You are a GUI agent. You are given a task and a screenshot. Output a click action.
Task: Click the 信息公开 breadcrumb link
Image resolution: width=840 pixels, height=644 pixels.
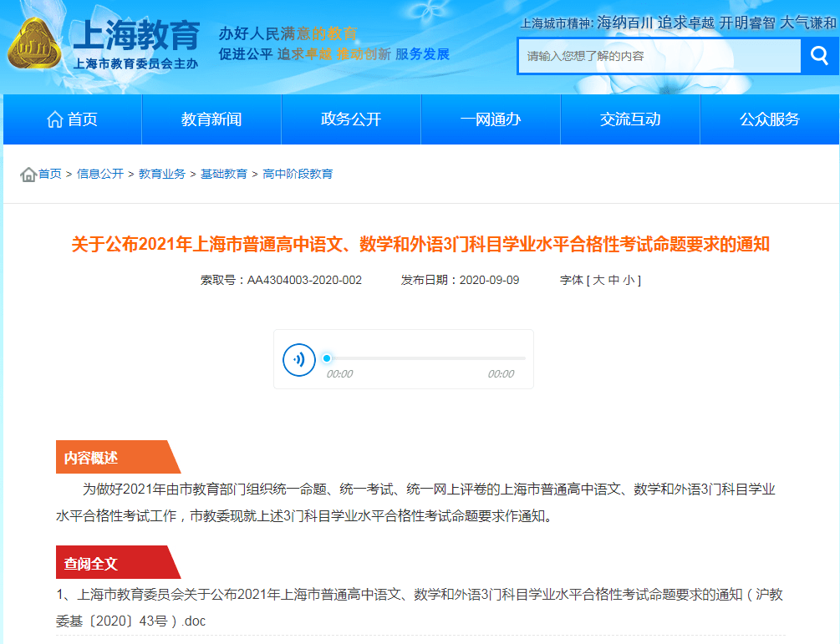click(100, 174)
